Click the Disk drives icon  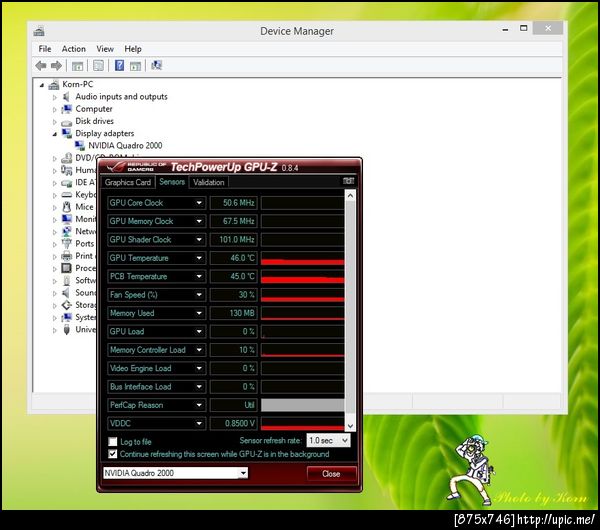click(x=67, y=122)
